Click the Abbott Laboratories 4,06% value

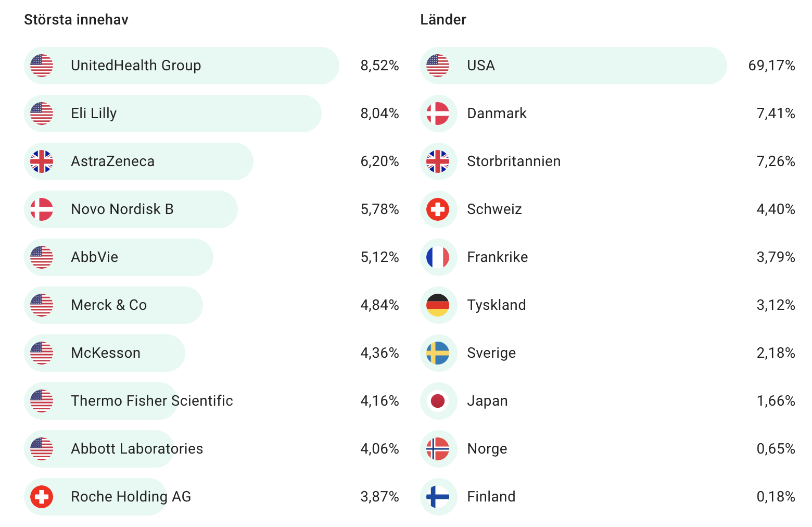click(x=379, y=449)
